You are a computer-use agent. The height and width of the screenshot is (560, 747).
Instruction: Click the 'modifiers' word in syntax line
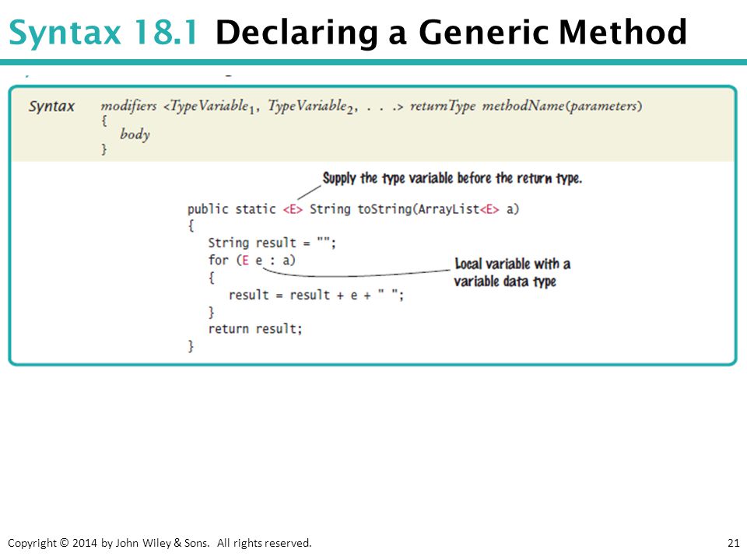click(128, 105)
